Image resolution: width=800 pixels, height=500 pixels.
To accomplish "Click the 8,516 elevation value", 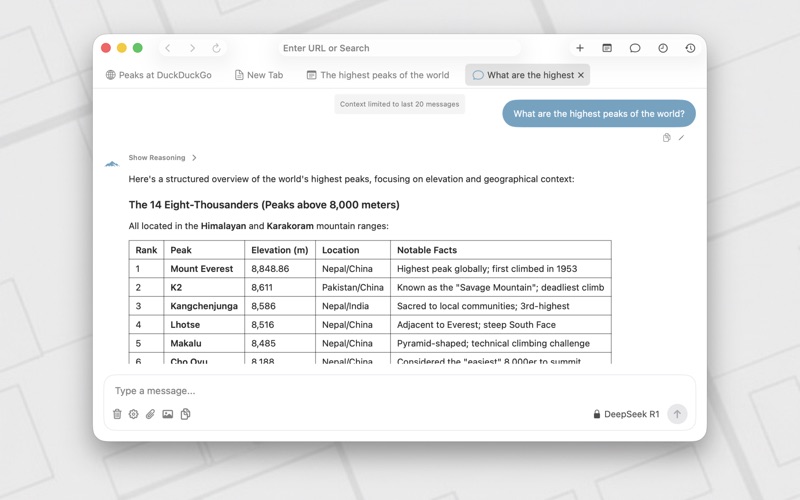I will pos(262,324).
